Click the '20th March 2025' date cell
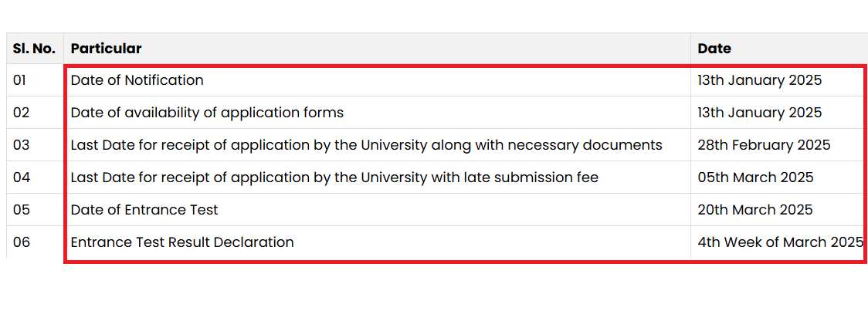 pyautogui.click(x=779, y=210)
